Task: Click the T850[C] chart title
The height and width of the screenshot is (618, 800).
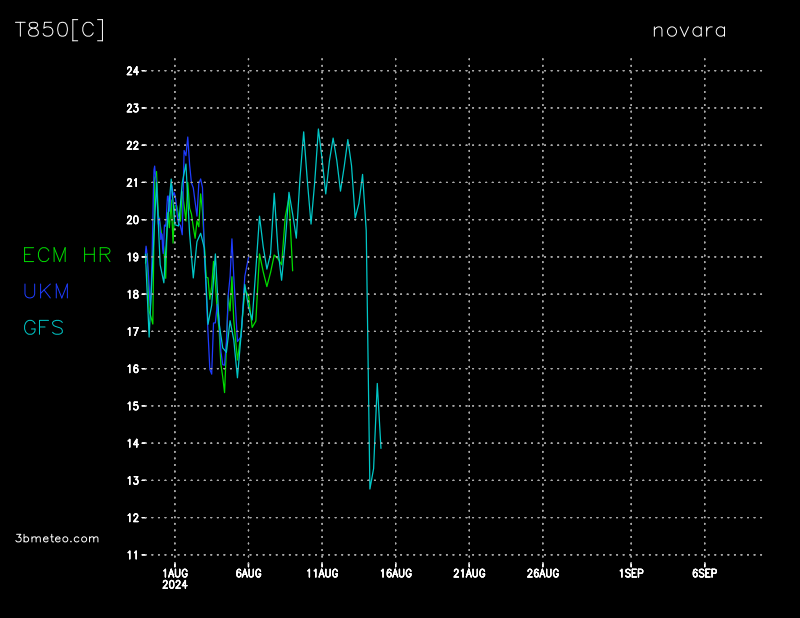Action: (x=60, y=30)
